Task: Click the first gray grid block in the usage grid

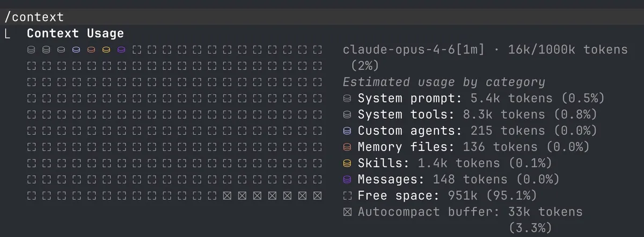Action: click(x=31, y=50)
